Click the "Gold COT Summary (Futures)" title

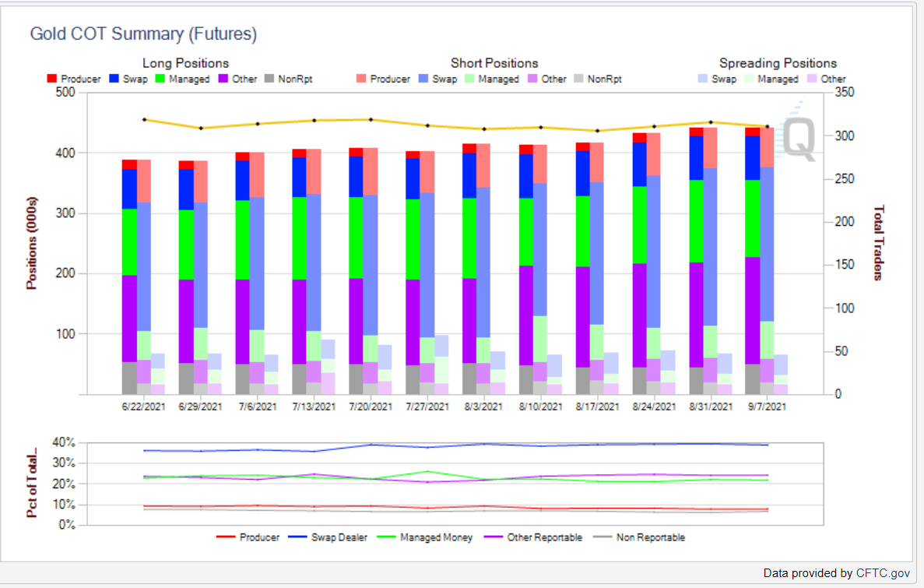144,34
